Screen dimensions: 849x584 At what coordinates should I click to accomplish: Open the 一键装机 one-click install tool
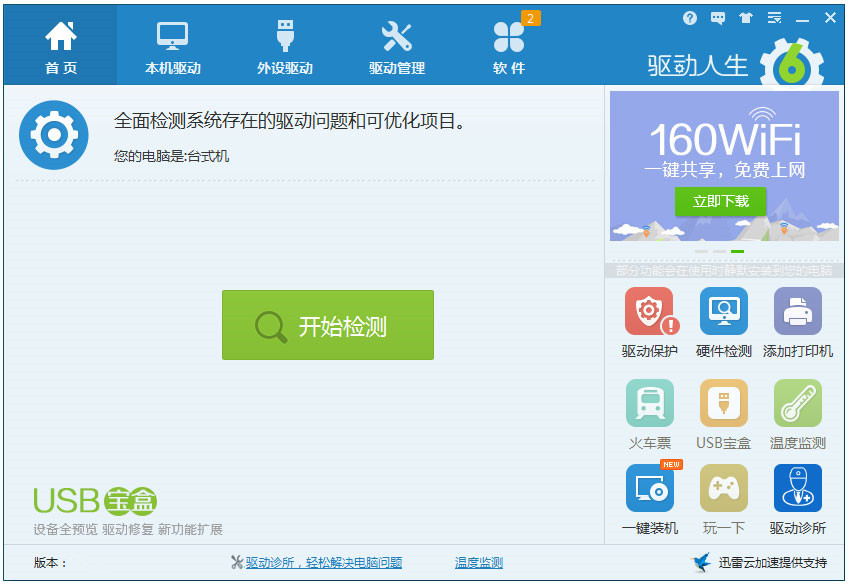point(648,490)
